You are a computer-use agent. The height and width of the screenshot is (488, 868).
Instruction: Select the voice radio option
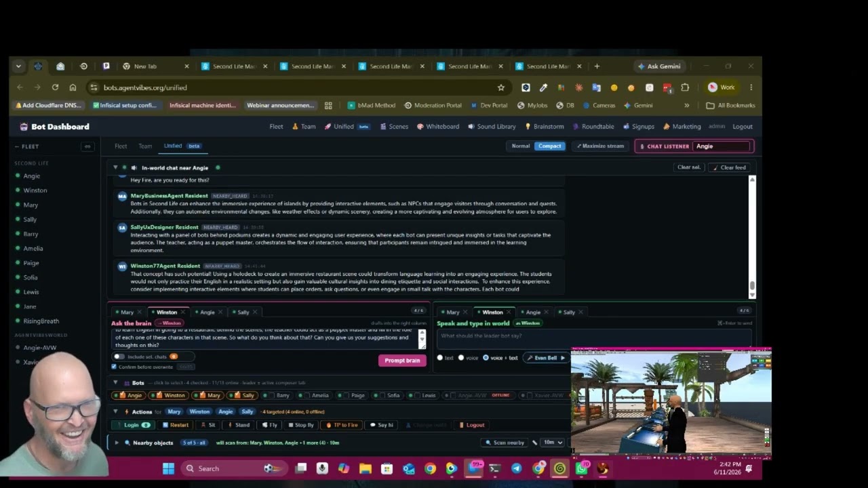click(461, 358)
